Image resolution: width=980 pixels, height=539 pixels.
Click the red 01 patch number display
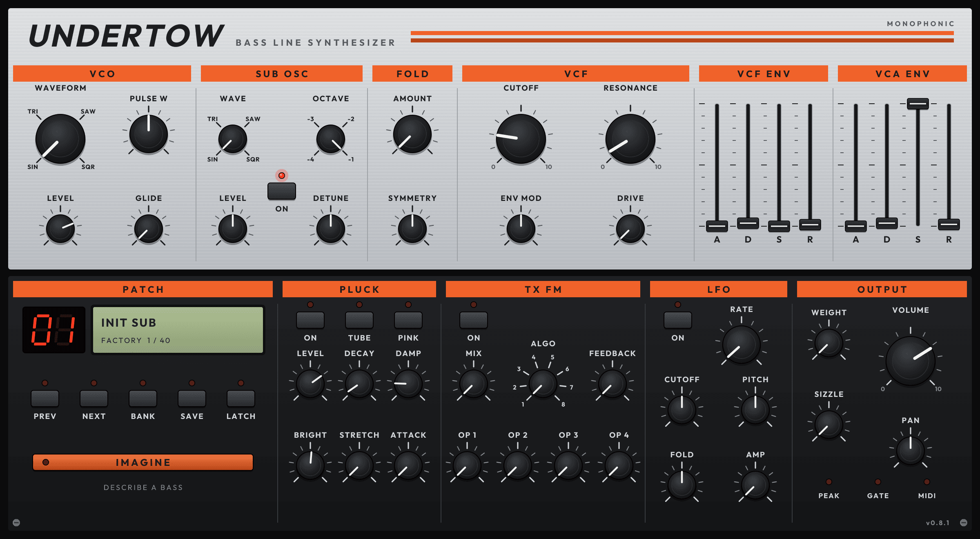pos(54,330)
